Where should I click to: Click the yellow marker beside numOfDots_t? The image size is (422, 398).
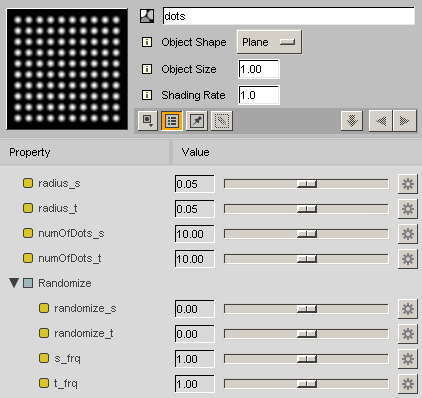[28, 258]
